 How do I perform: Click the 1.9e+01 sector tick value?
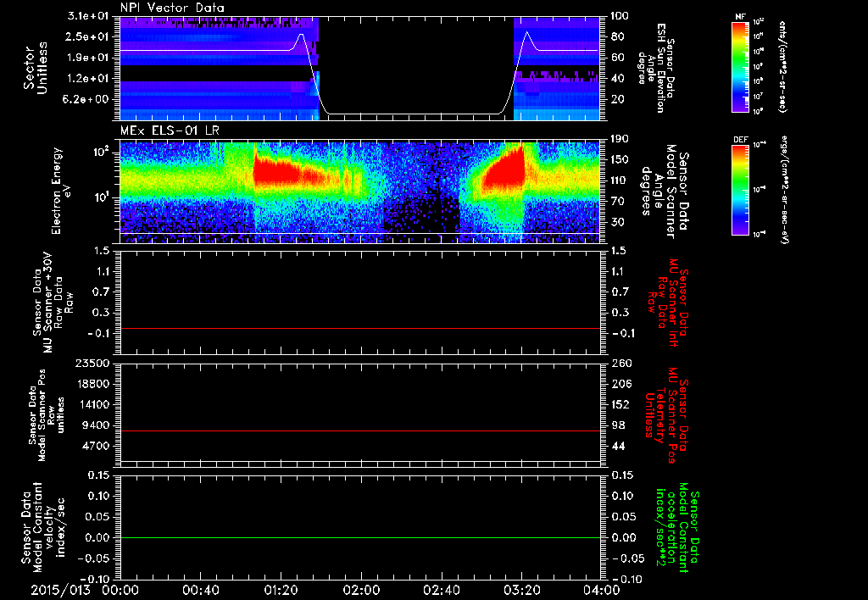click(x=90, y=58)
